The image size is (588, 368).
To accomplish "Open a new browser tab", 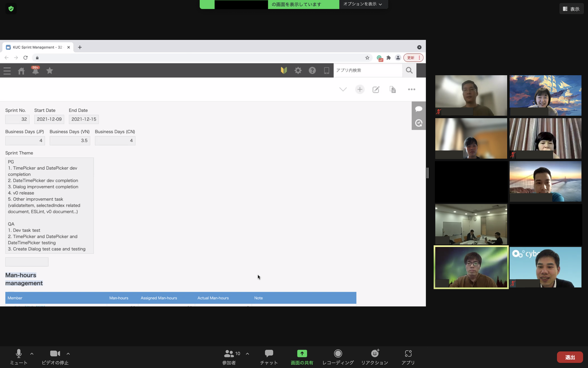I will pyautogui.click(x=80, y=47).
